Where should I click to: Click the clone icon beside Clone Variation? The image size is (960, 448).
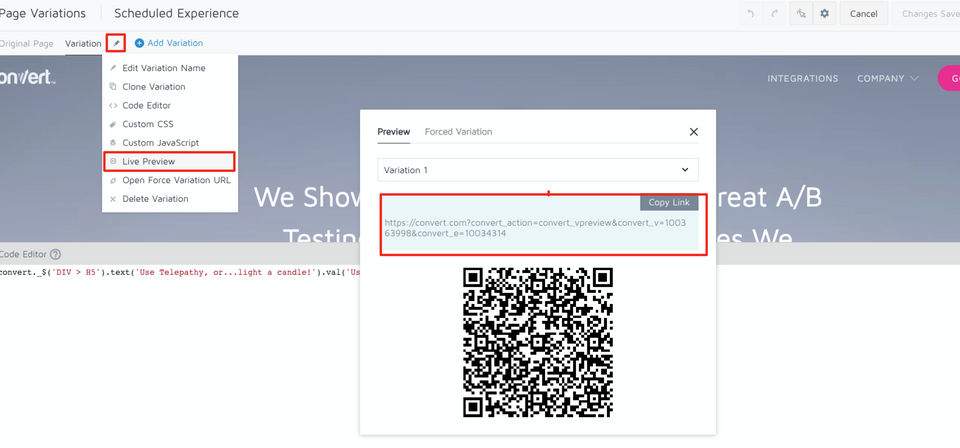[113, 87]
